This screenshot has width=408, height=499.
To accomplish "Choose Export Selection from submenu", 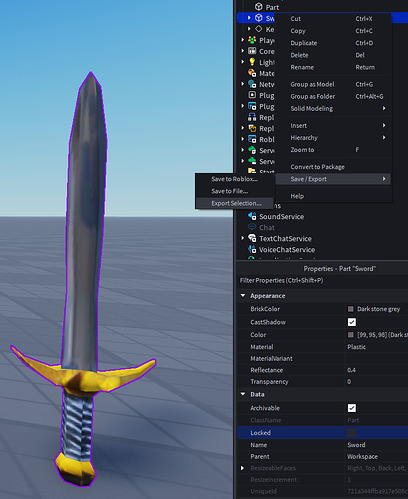I will (x=235, y=203).
